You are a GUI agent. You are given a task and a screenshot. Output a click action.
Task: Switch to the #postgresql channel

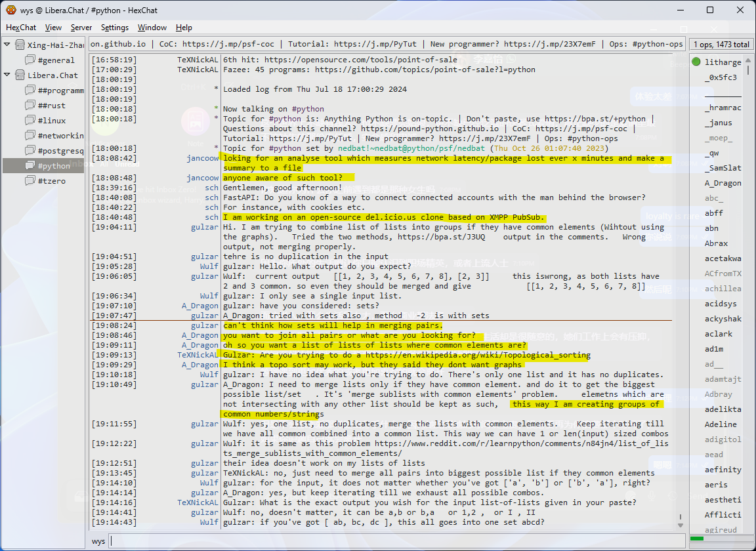pyautogui.click(x=60, y=151)
